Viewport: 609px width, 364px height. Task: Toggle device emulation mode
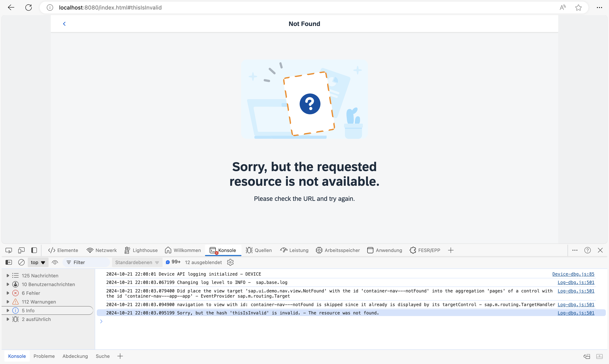coord(21,250)
